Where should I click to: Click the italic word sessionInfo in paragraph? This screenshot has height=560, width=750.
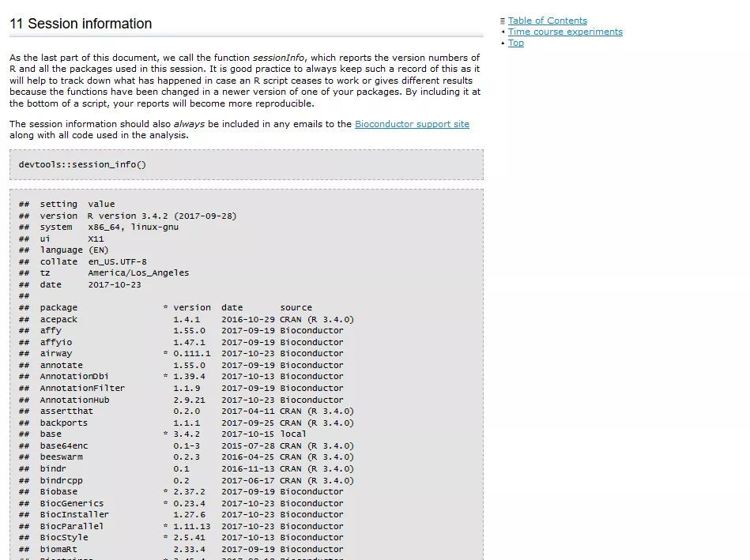pyautogui.click(x=278, y=58)
